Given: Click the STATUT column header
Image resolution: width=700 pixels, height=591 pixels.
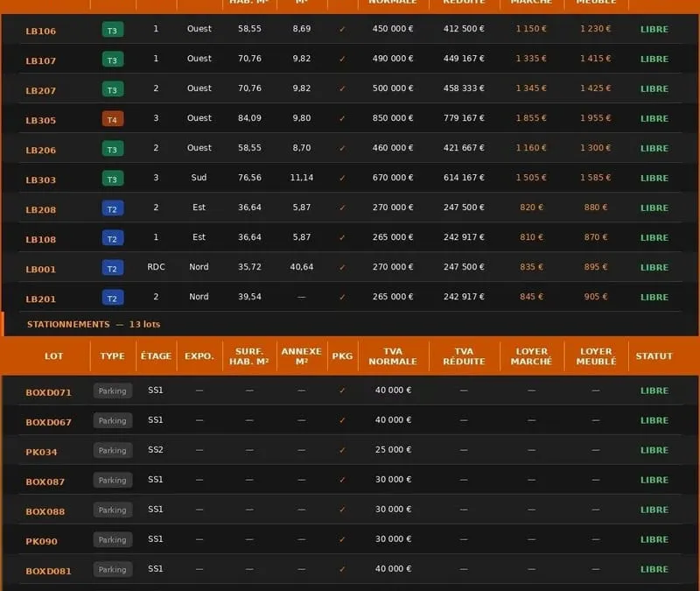Looking at the screenshot, I should pos(654,356).
